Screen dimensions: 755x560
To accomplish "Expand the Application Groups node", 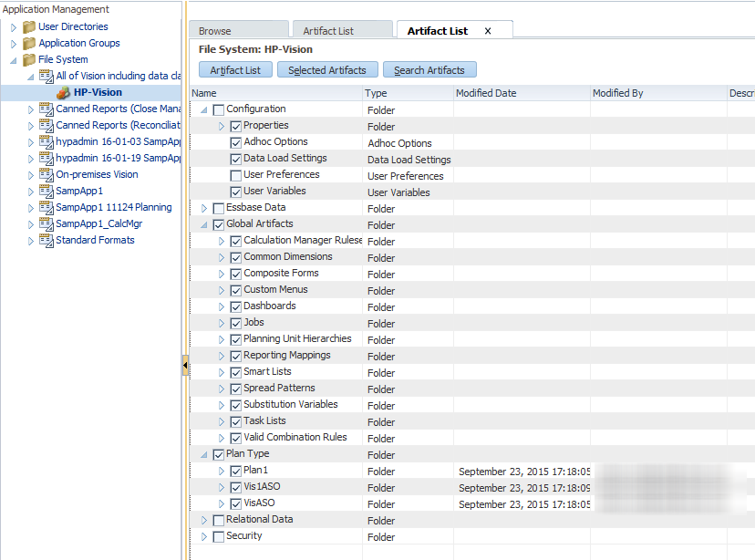I will (14, 44).
